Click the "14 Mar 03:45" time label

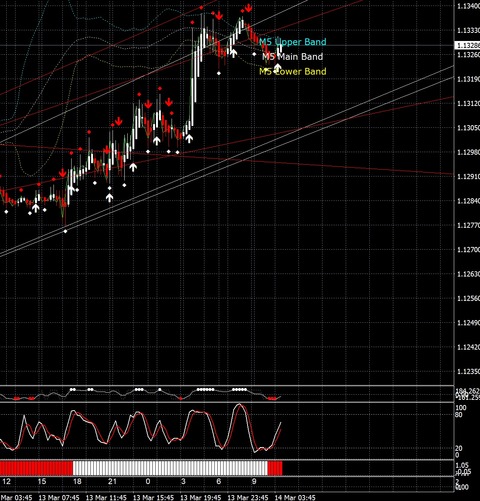pyautogui.click(x=295, y=497)
